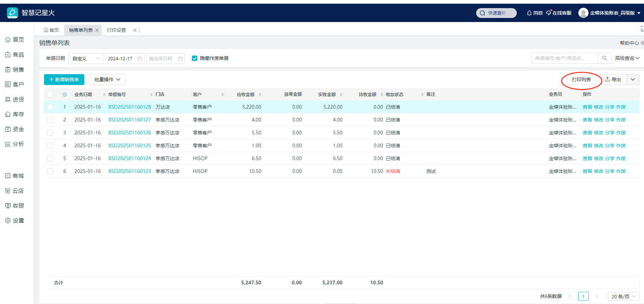Open 在线客服 support chat

(559, 13)
